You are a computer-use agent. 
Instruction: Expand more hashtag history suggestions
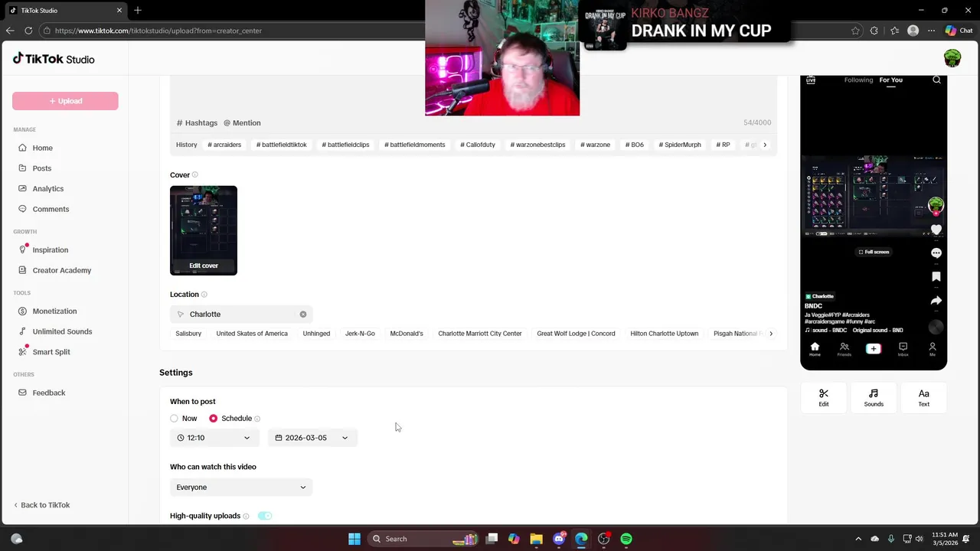tap(764, 145)
